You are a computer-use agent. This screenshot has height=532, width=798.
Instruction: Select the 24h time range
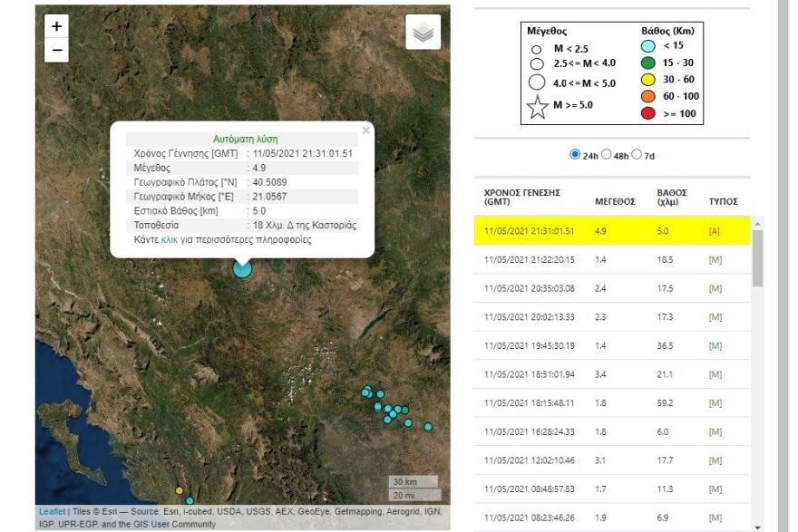575,155
